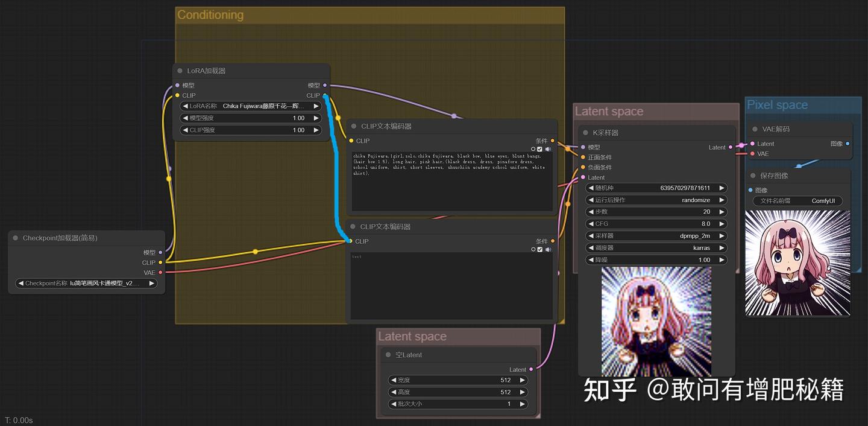This screenshot has width=868, height=426.
Task: Click the left arrow of 调度器
Action: pyautogui.click(x=591, y=248)
